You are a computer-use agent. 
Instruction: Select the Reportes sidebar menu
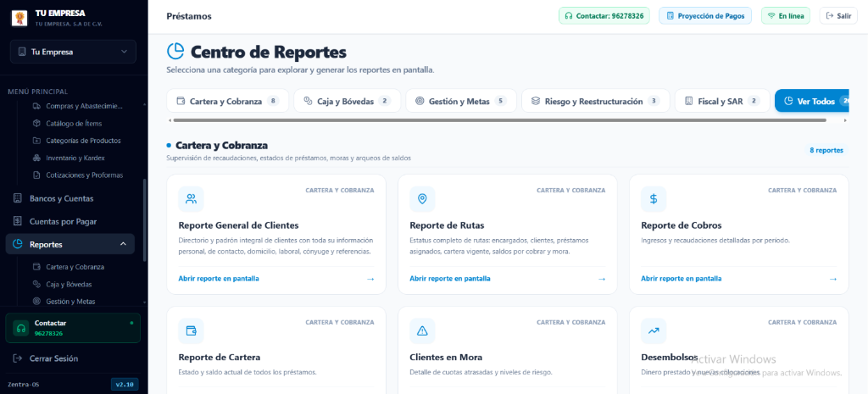pyautogui.click(x=70, y=244)
